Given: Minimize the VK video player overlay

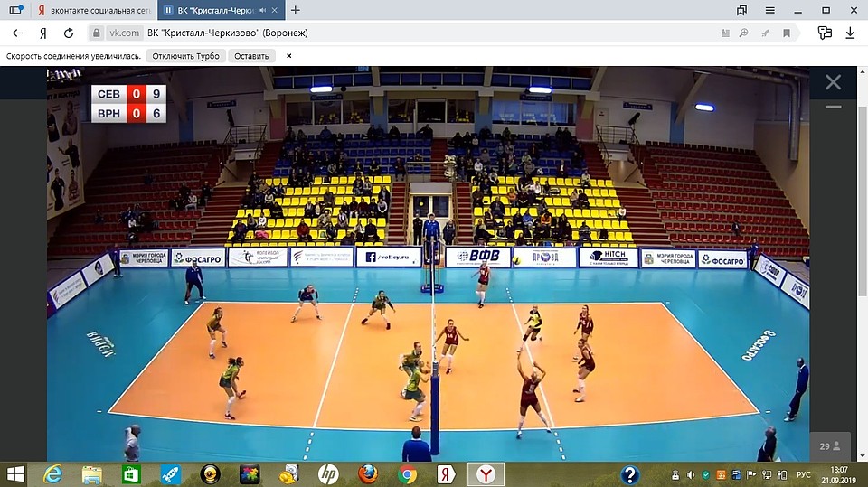Looking at the screenshot, I should [x=833, y=107].
